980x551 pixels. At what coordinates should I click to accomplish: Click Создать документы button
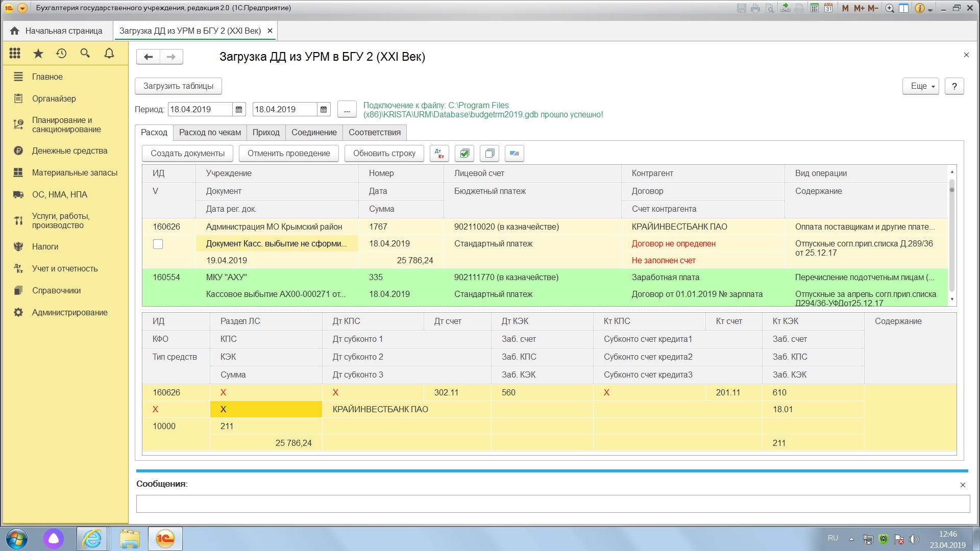[x=187, y=153]
